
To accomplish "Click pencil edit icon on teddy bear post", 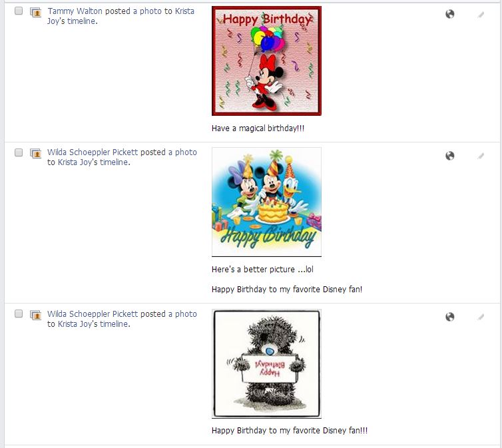I will point(481,317).
